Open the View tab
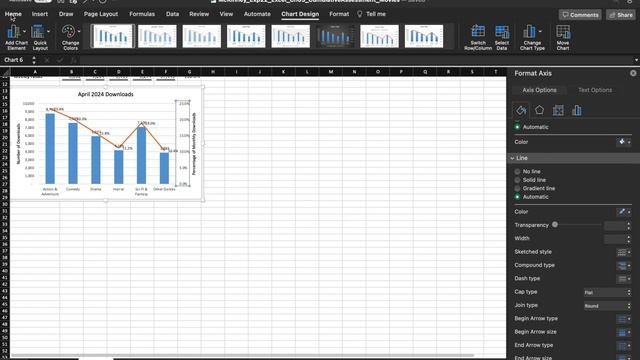 pyautogui.click(x=226, y=14)
